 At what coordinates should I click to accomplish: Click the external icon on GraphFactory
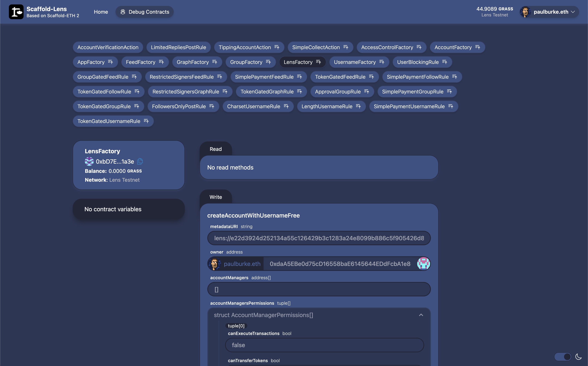point(215,62)
